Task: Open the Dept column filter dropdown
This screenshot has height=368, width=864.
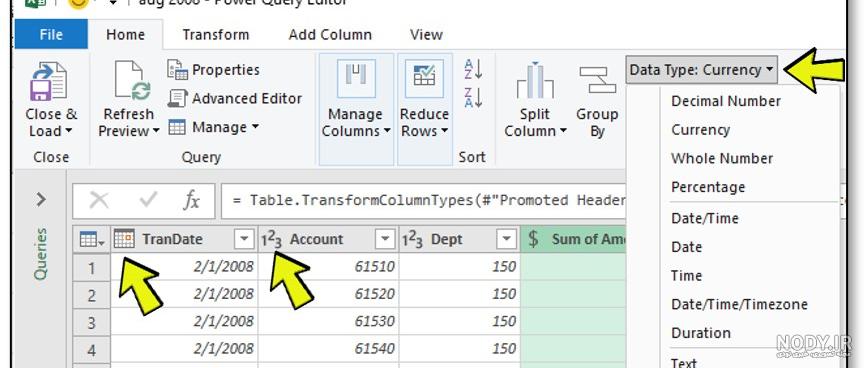Action: (x=506, y=240)
